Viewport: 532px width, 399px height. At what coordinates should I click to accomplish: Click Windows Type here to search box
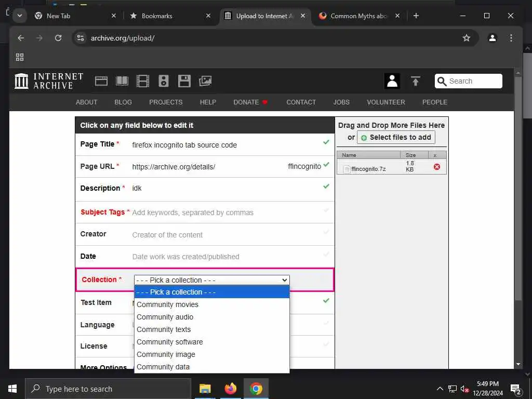click(x=108, y=389)
